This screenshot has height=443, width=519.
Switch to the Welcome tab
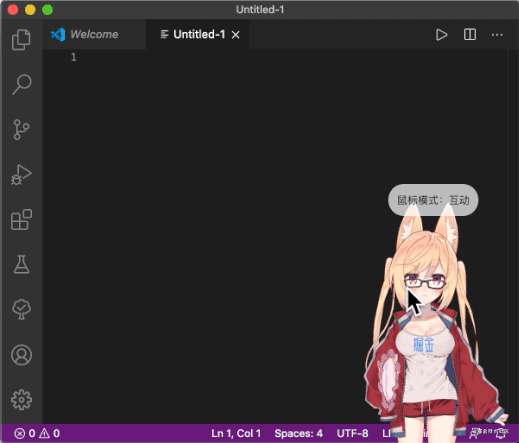pos(94,34)
